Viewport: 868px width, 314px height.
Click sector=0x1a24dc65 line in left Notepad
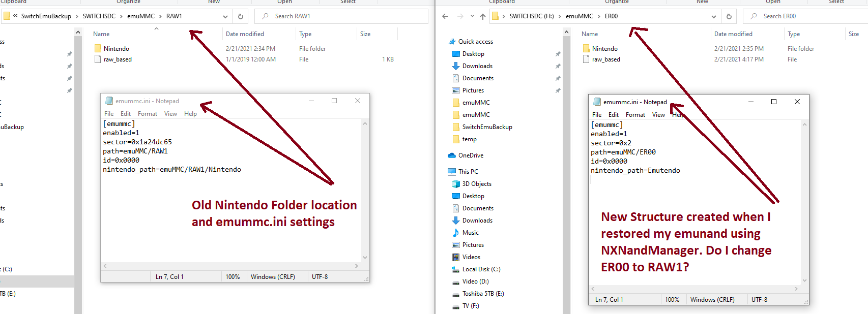pyautogui.click(x=137, y=142)
